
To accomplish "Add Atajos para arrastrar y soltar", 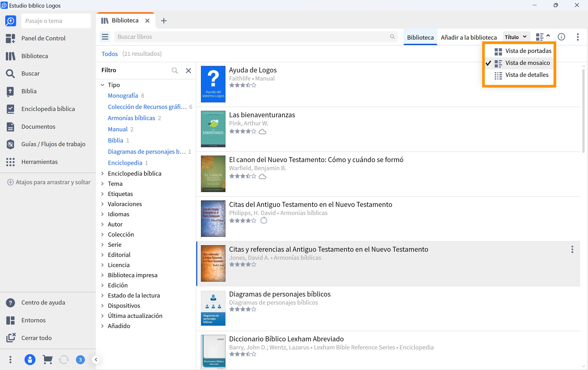I will coord(49,182).
